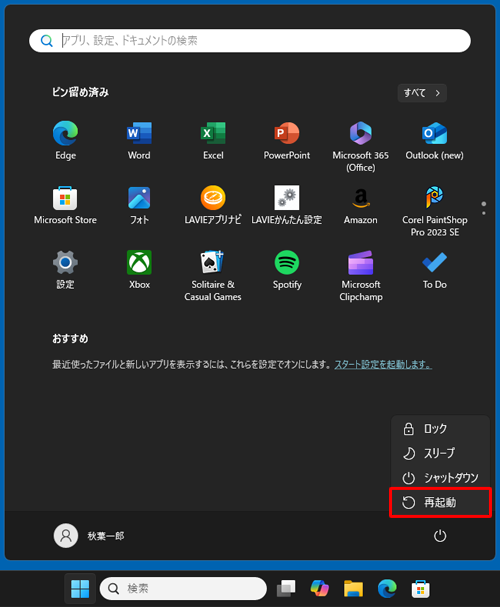Select シャットダウン in the power menu
Viewport: 500px width, 607px height.
(440, 478)
